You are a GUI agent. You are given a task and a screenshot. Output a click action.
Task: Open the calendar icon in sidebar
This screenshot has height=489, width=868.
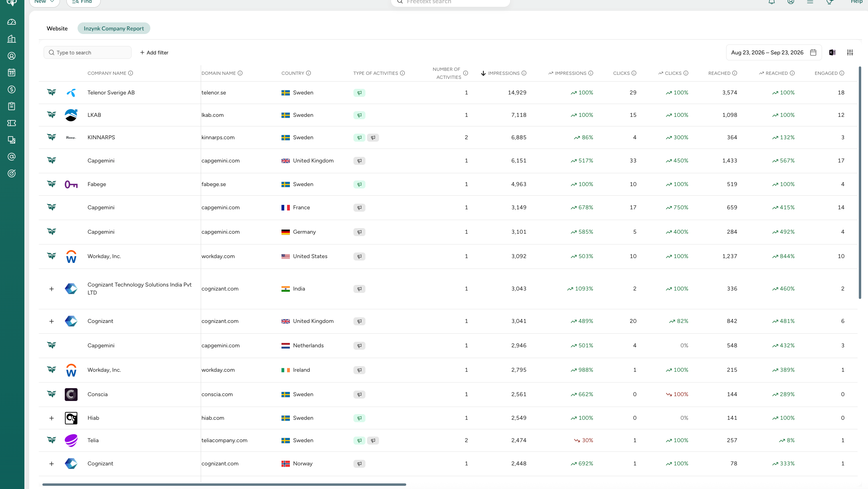(x=12, y=72)
